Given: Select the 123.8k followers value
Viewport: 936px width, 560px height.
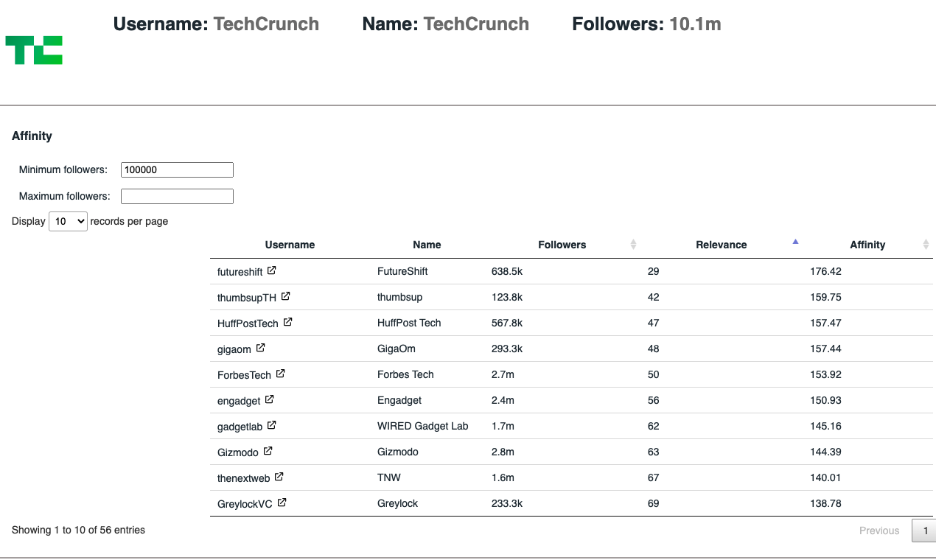Looking at the screenshot, I should point(507,297).
